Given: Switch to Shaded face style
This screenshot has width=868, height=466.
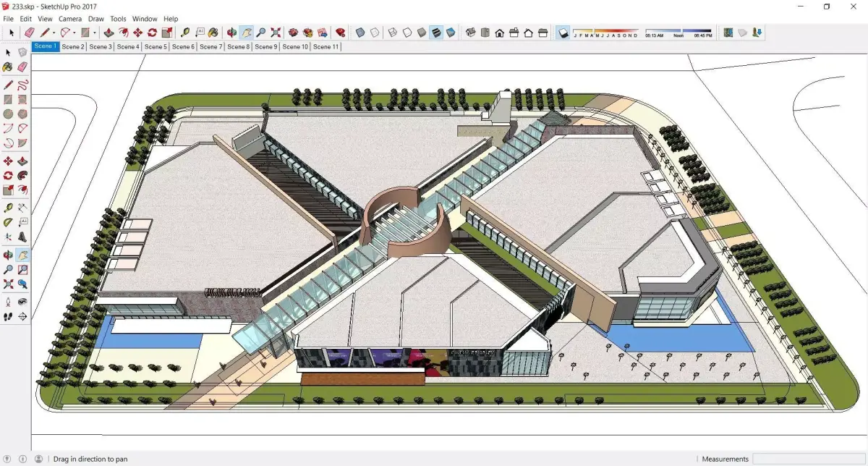Looking at the screenshot, I should 421,33.
